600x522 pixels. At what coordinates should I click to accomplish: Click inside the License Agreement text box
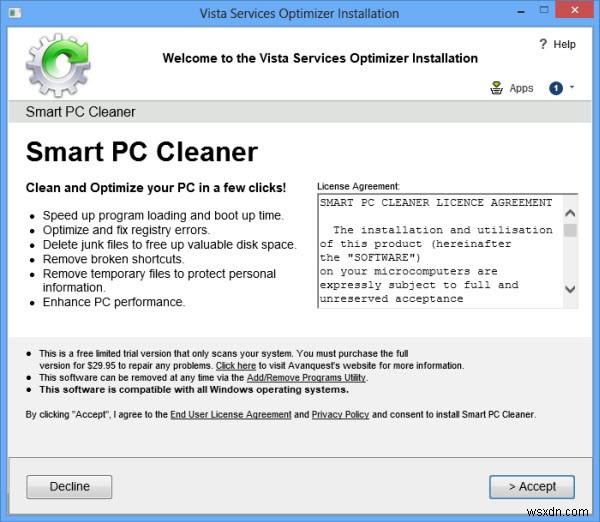coord(440,251)
